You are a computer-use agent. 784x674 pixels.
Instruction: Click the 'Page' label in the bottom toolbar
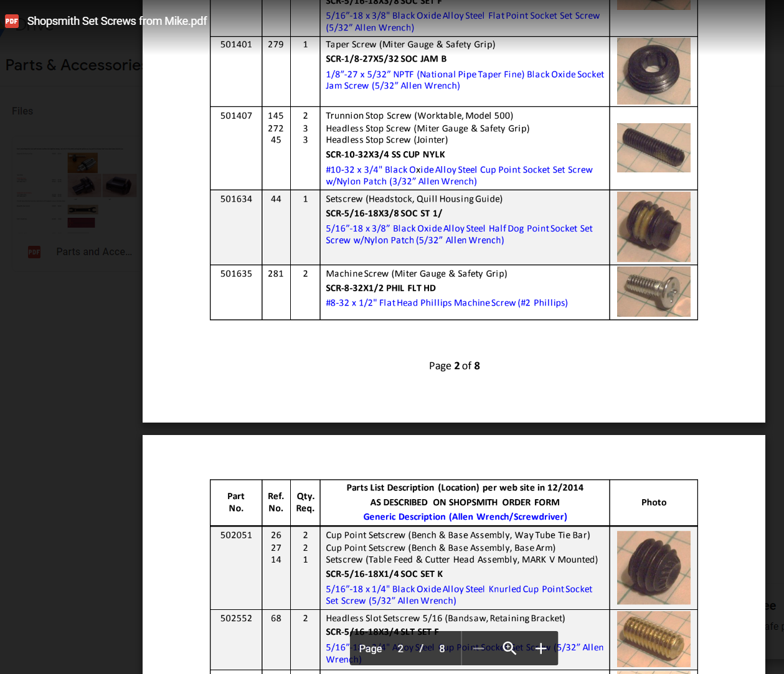371,648
